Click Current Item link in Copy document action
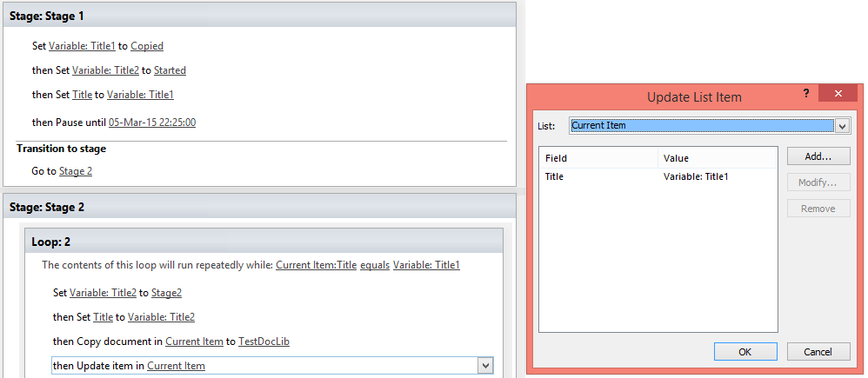The height and width of the screenshot is (378, 868). pyautogui.click(x=194, y=342)
